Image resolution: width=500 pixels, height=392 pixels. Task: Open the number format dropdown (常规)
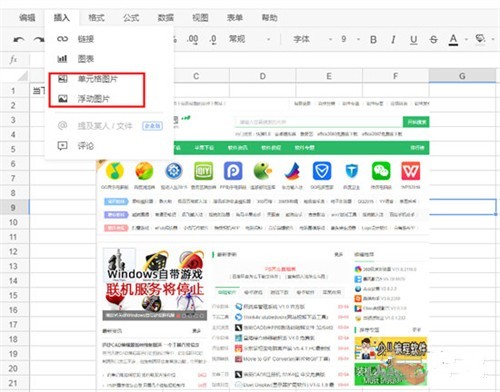pos(249,39)
